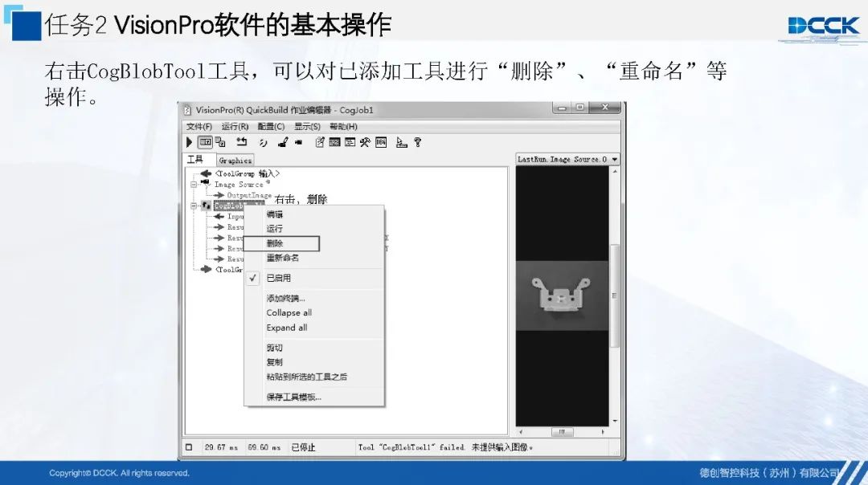
Task: Switch to the Graphics tab
Action: click(235, 161)
